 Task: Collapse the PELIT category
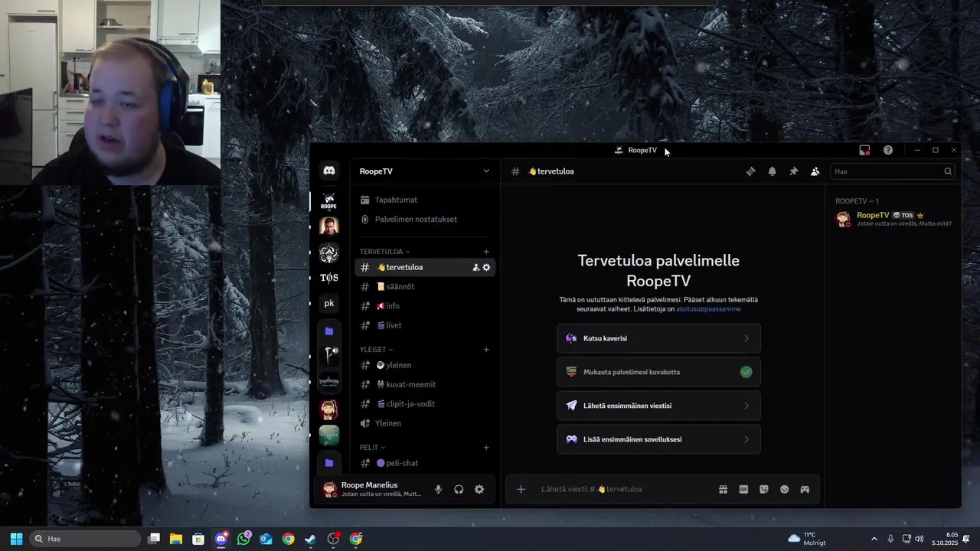click(372, 448)
